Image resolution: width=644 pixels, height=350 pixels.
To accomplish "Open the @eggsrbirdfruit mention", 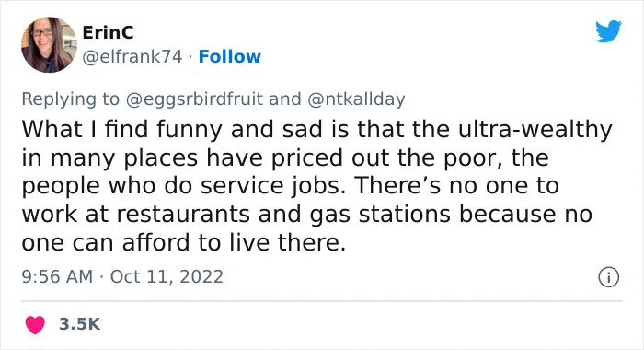I will 194,99.
